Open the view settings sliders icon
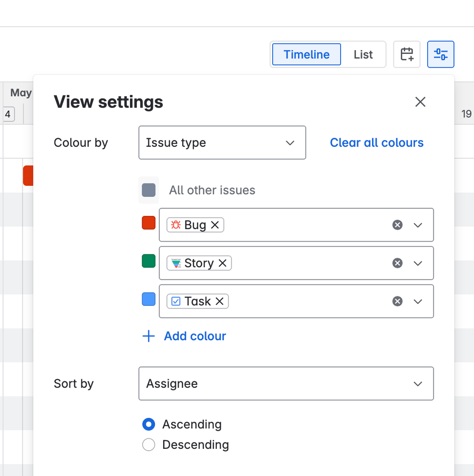Image resolution: width=474 pixels, height=476 pixels. pos(441,54)
